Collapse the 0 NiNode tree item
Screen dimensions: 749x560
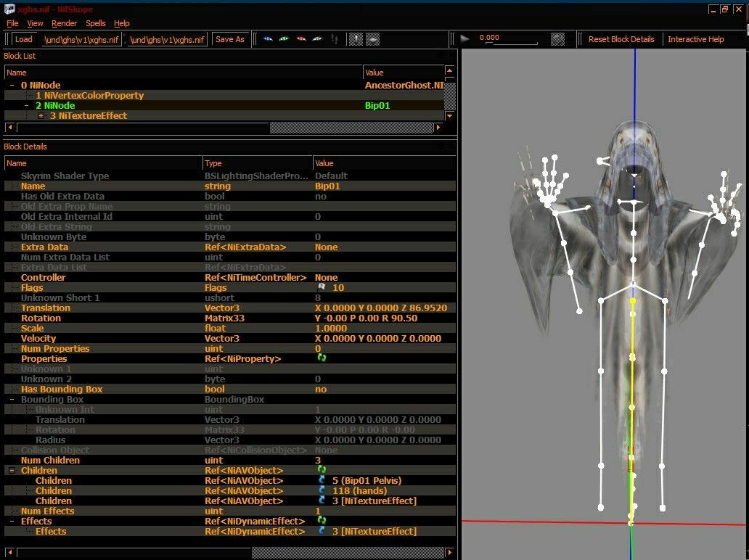(x=12, y=85)
